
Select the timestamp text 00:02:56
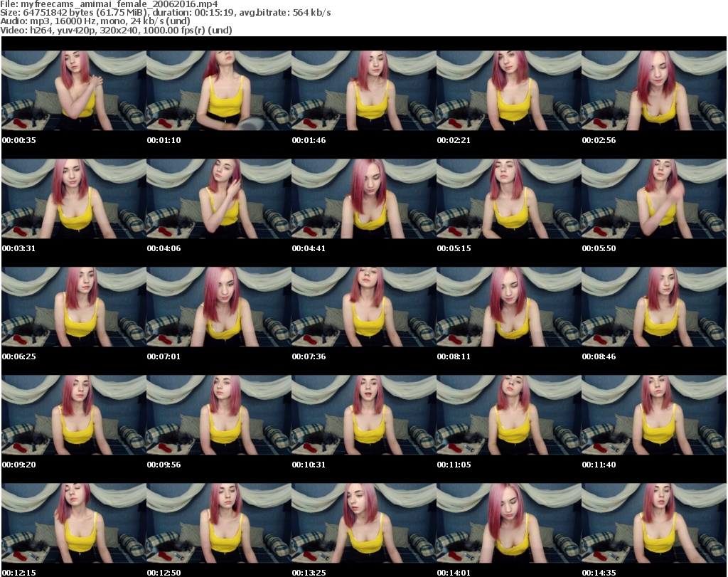point(599,140)
